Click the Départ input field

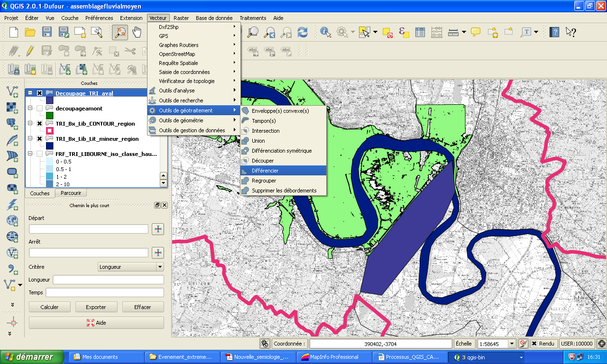point(89,229)
